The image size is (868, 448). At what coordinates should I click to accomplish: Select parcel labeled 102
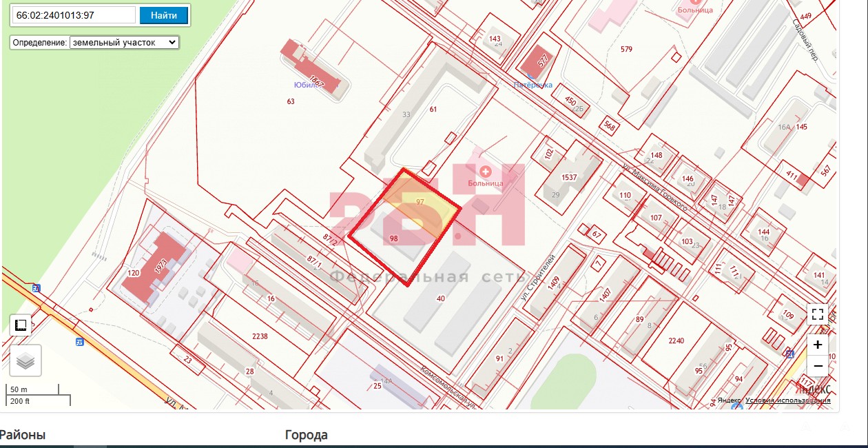(x=549, y=154)
